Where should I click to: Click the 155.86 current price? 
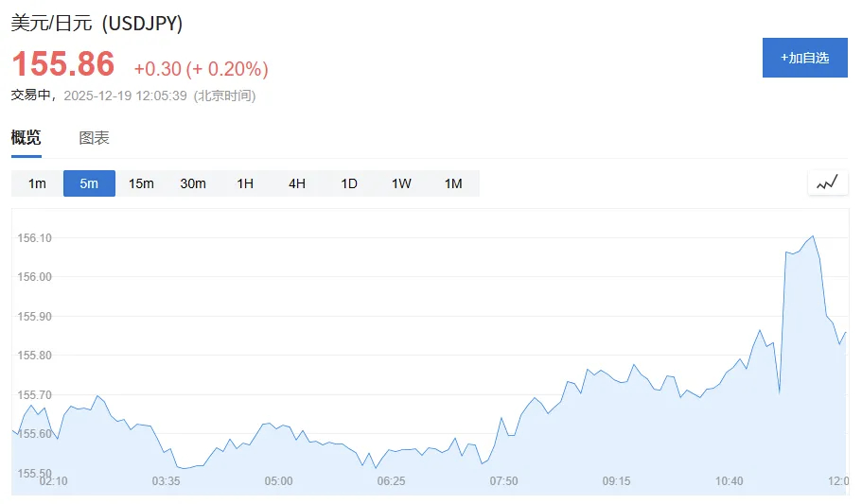pyautogui.click(x=63, y=63)
